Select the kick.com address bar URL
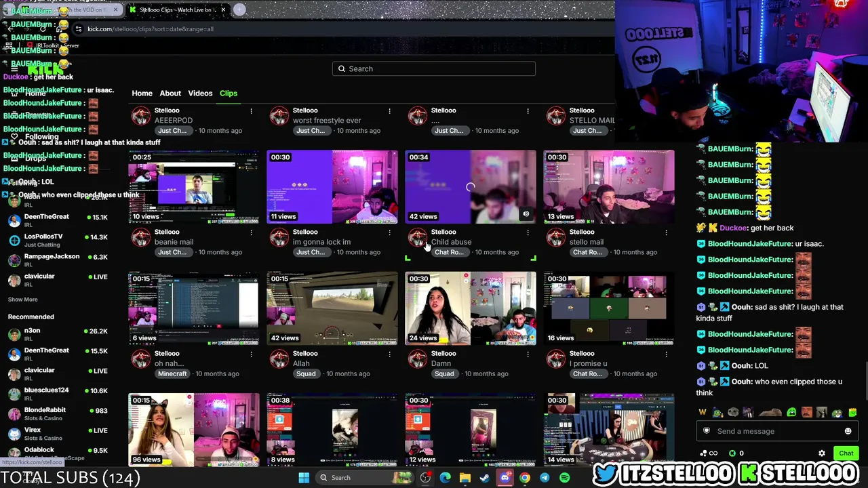The width and height of the screenshot is (868, 488). (x=151, y=29)
